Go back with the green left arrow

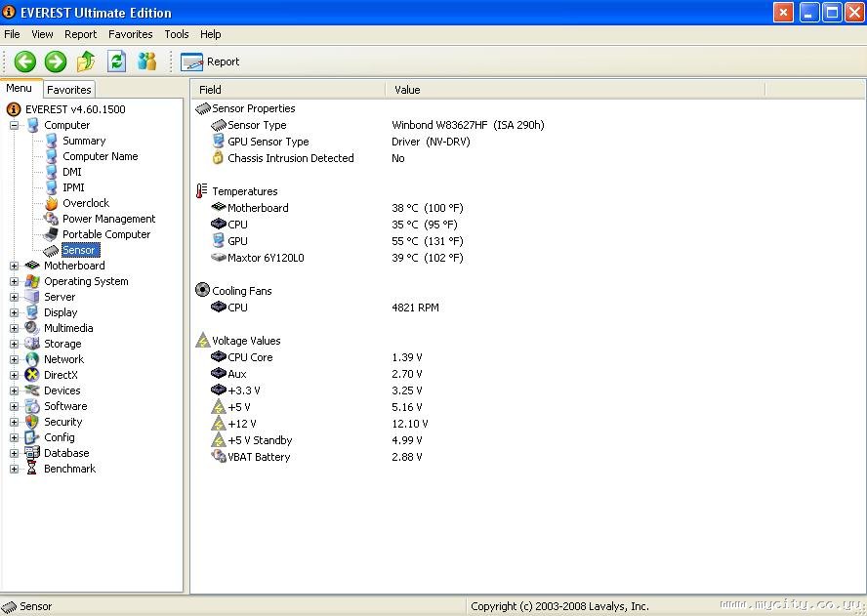click(24, 62)
